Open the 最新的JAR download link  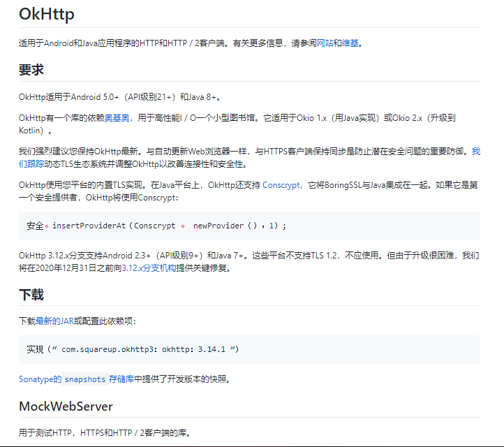54,321
